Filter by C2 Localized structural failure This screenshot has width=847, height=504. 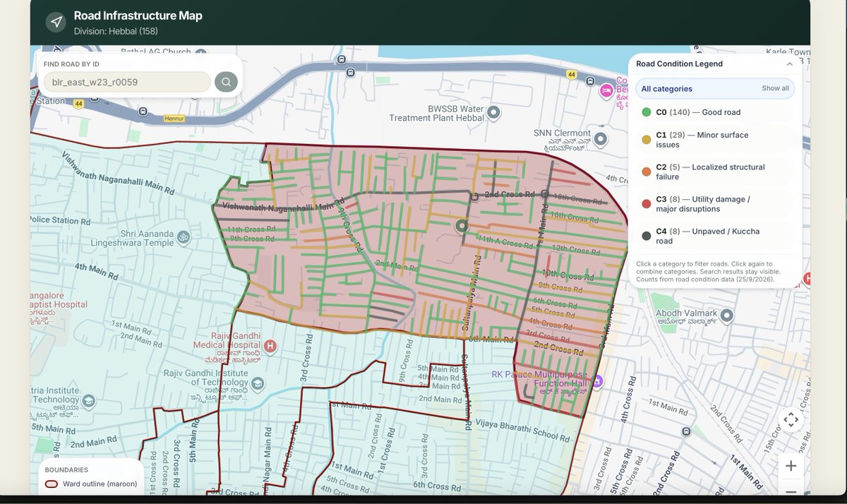click(x=715, y=172)
